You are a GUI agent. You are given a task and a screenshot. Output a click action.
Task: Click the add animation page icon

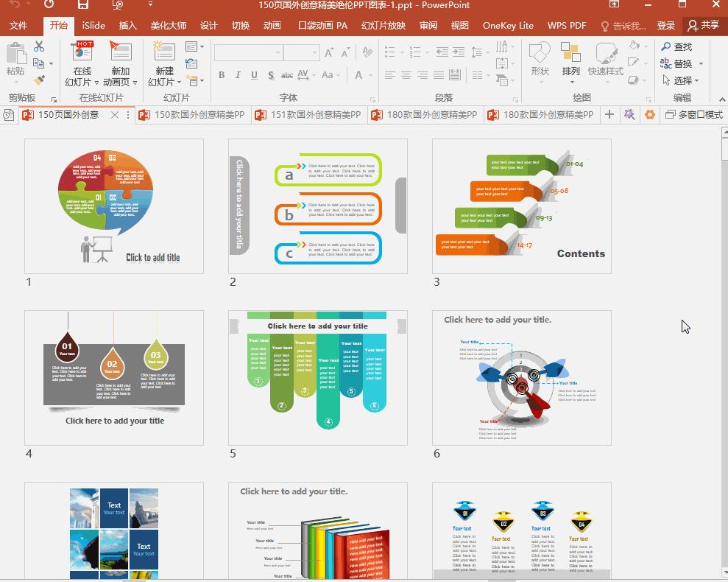pos(120,52)
